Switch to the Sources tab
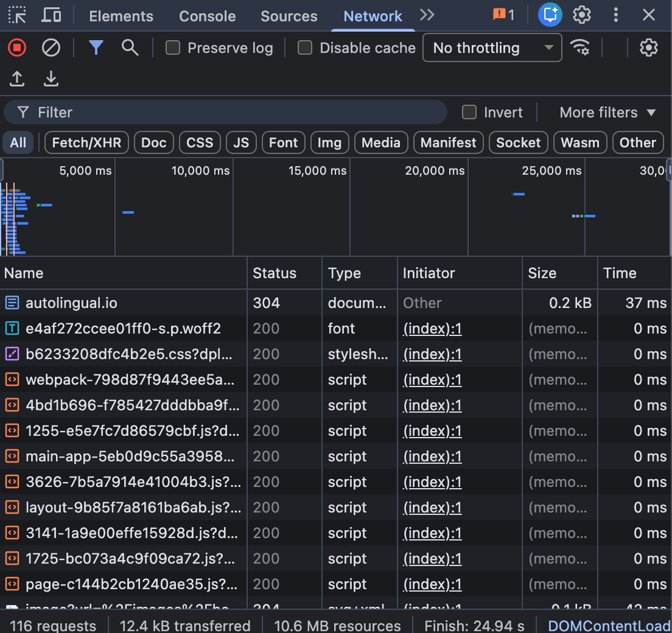The width and height of the screenshot is (672, 633). [x=289, y=16]
